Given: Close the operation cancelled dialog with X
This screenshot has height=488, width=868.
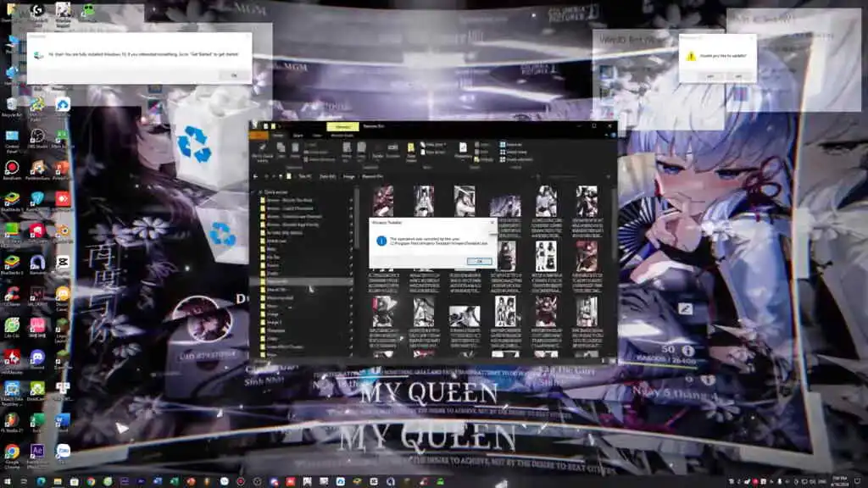Looking at the screenshot, I should [x=492, y=223].
